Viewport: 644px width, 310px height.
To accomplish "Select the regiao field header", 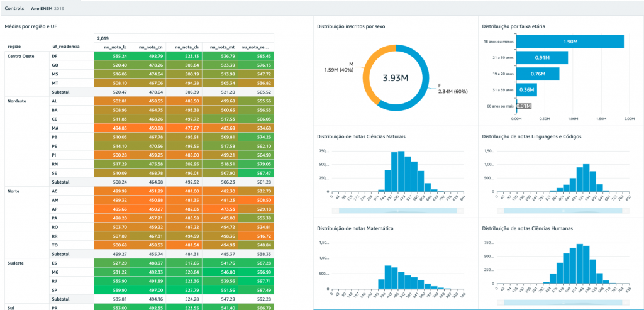I will (14, 47).
